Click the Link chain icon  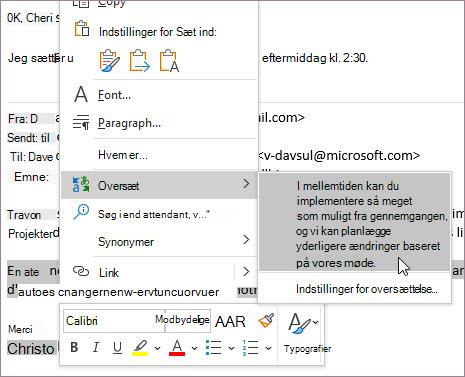81,272
